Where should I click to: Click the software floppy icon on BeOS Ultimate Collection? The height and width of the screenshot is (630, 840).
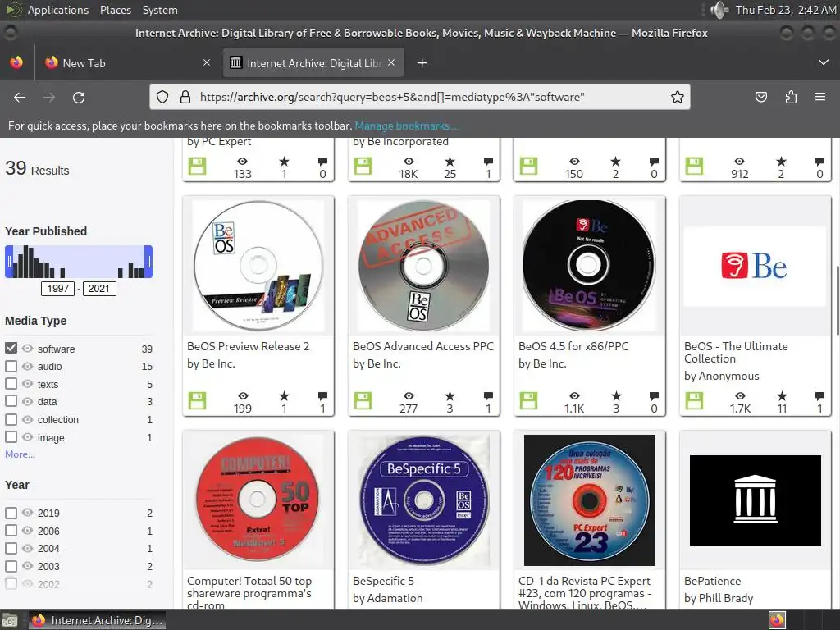(x=694, y=400)
